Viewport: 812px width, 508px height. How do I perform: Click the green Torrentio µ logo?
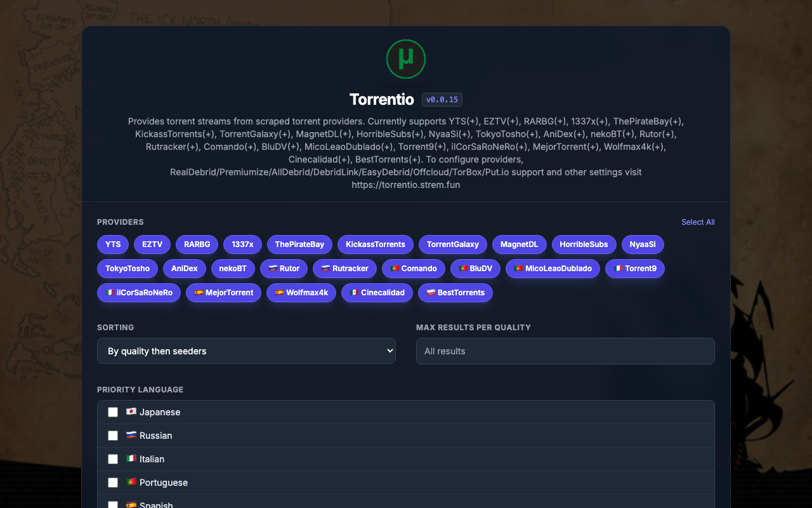coord(406,59)
